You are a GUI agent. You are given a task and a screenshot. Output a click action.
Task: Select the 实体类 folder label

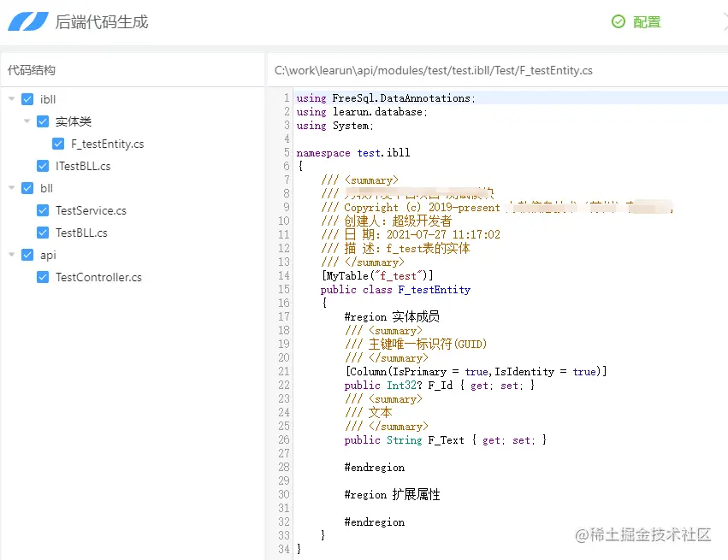click(x=74, y=121)
